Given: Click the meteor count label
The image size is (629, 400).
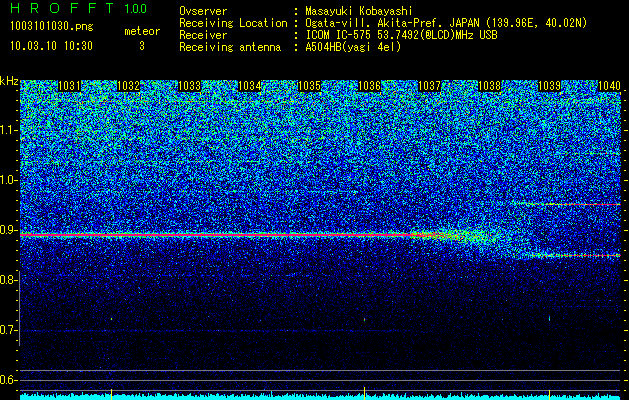Looking at the screenshot, I should click(x=142, y=31).
